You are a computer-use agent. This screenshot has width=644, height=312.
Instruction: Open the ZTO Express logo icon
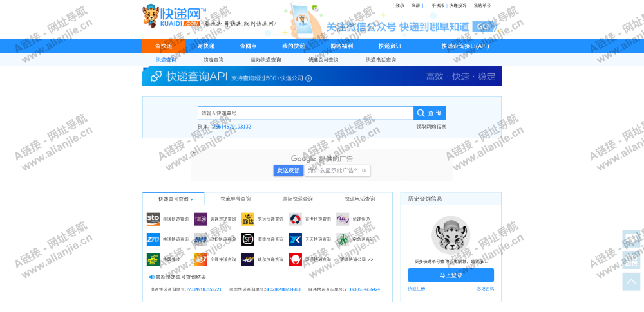coord(153,239)
